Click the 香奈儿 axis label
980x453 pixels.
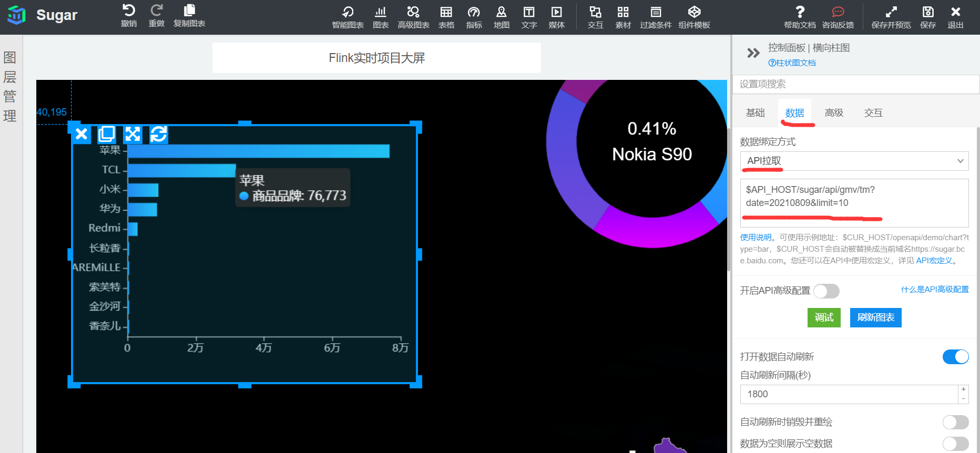point(105,326)
